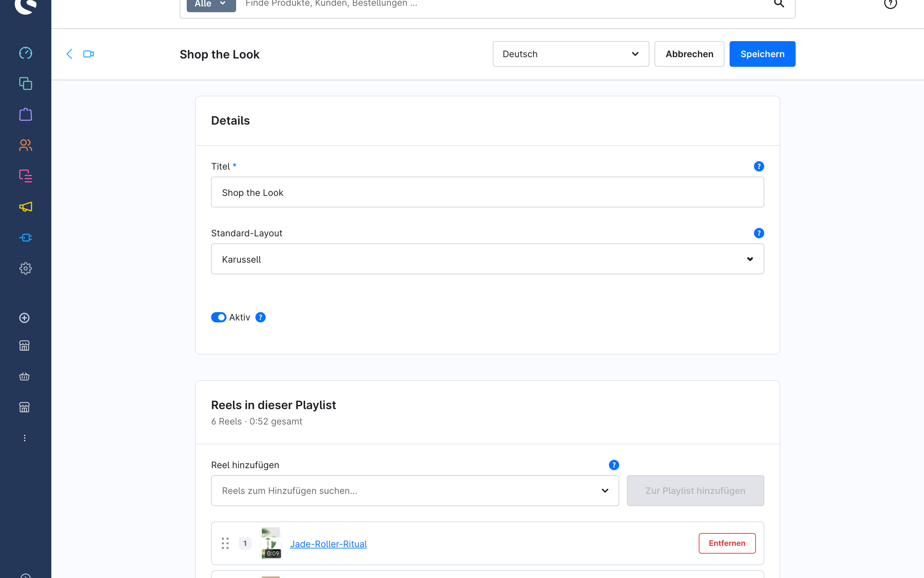Click the "Details" card heading

click(x=230, y=120)
